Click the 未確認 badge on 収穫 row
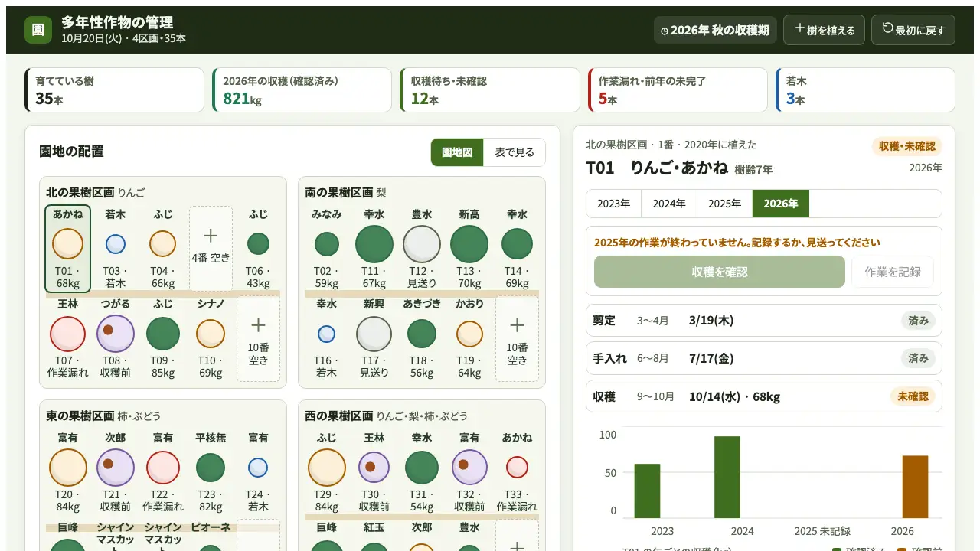Screen dimensions: 980x551 pos(913,396)
